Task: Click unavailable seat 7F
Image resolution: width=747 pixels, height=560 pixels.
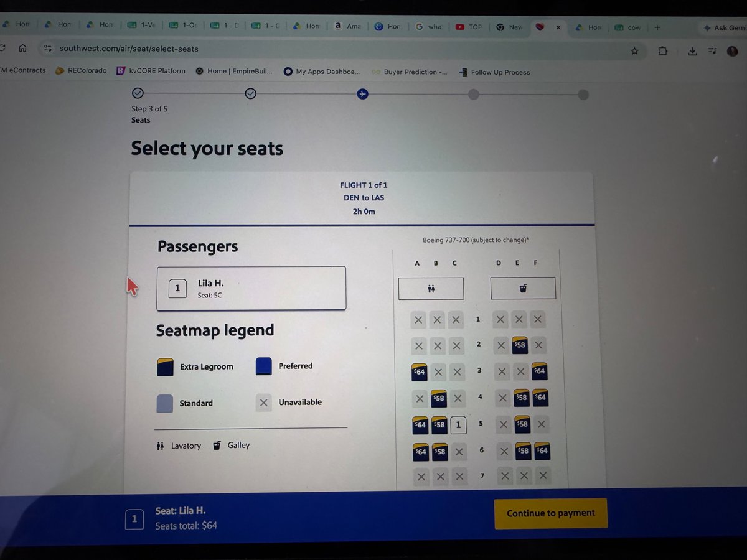Action: (x=543, y=476)
